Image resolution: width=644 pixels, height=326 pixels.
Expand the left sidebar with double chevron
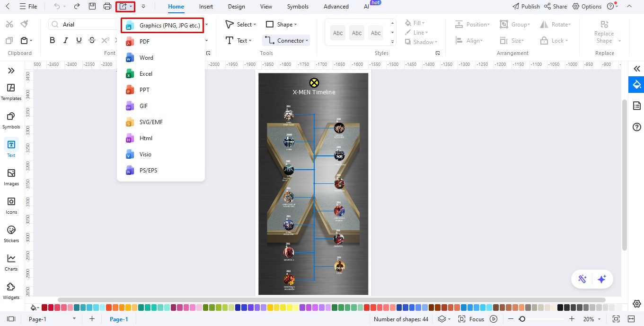click(11, 71)
